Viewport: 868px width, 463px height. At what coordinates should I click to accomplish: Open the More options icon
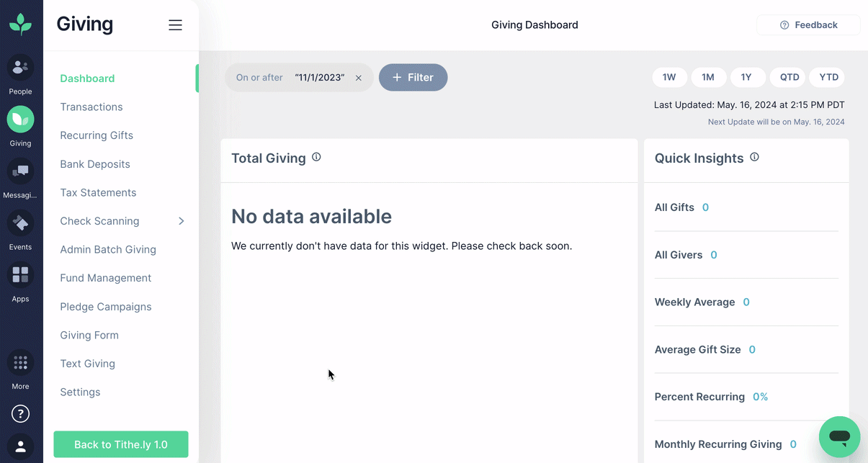20,362
